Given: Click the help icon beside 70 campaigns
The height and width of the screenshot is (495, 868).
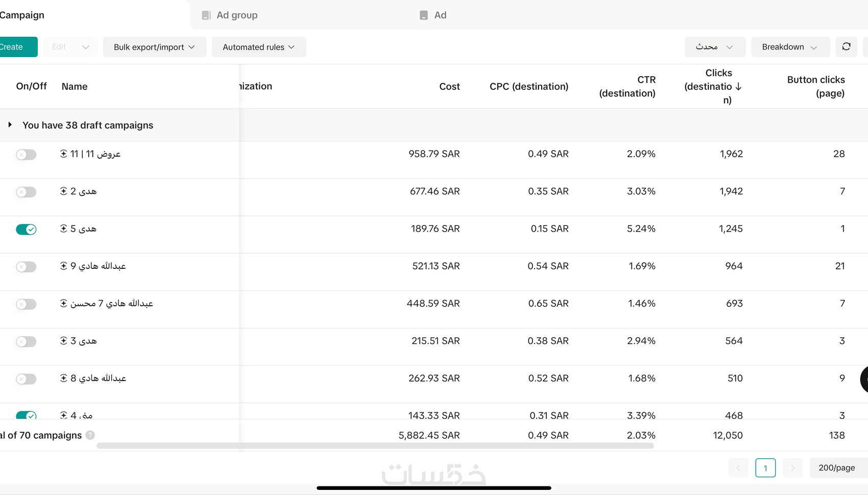Looking at the screenshot, I should pos(90,435).
